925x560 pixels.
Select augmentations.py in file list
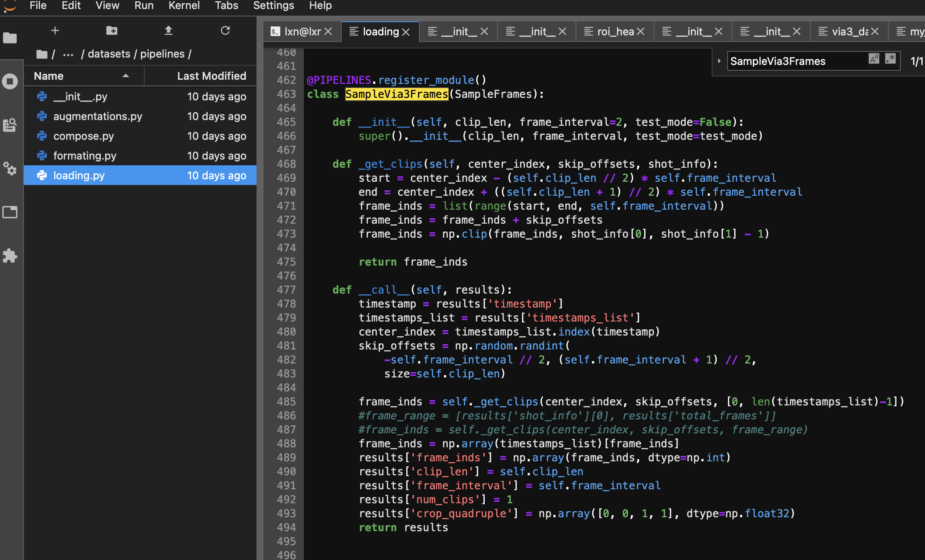pos(140,116)
